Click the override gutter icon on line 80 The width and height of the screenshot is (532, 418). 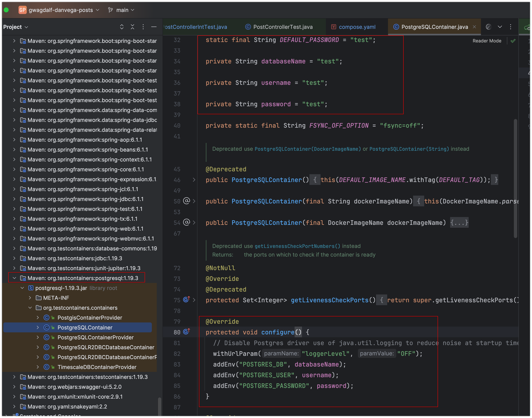186,332
